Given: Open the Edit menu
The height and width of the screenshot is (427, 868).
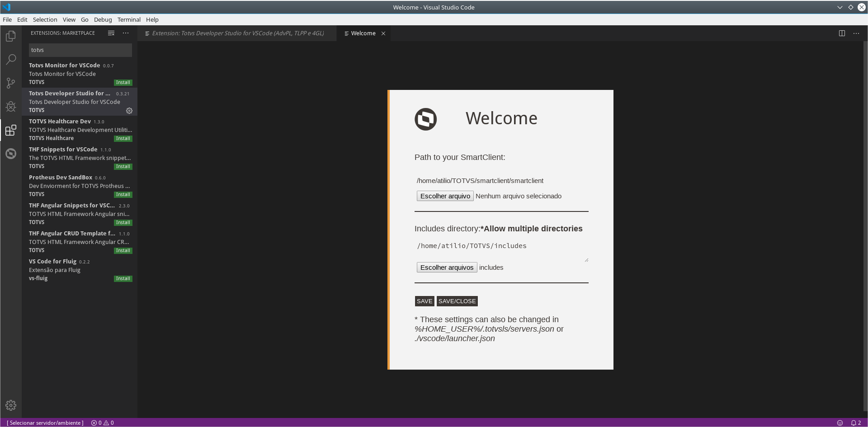Looking at the screenshot, I should click(22, 19).
